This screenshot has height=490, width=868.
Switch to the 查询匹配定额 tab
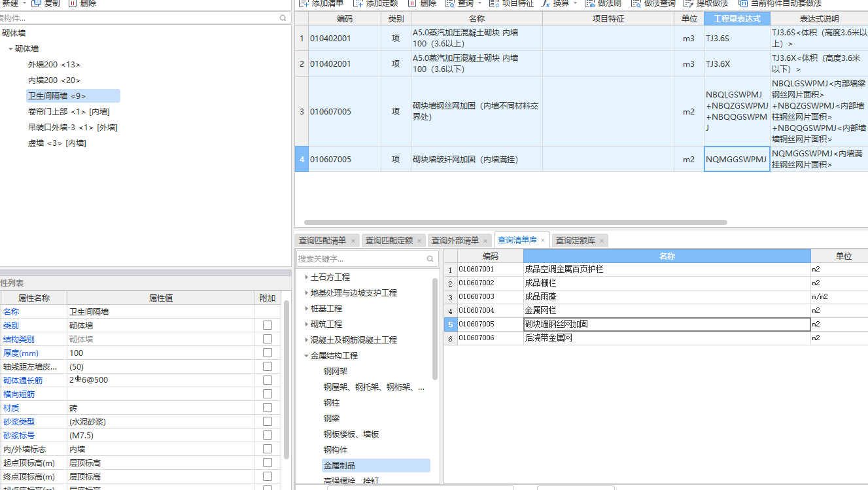389,241
